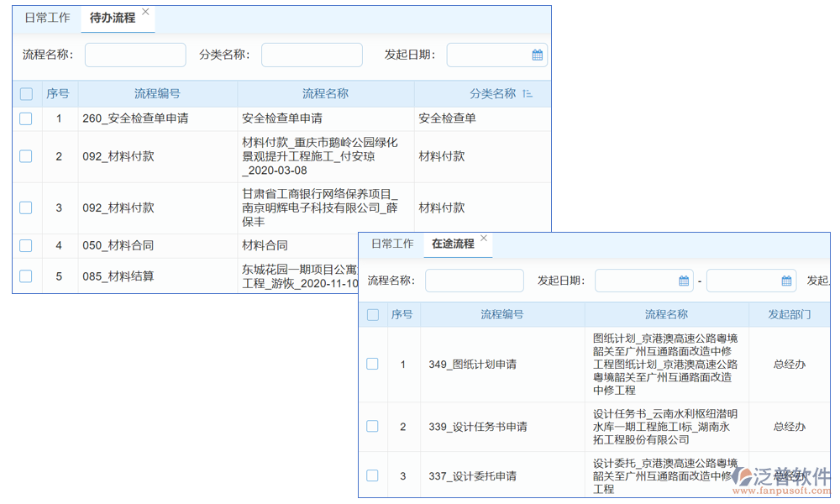Image resolution: width=840 pixels, height=504 pixels.
Task: Toggle the select-all checkbox in 在途流程 table
Action: pos(372,313)
